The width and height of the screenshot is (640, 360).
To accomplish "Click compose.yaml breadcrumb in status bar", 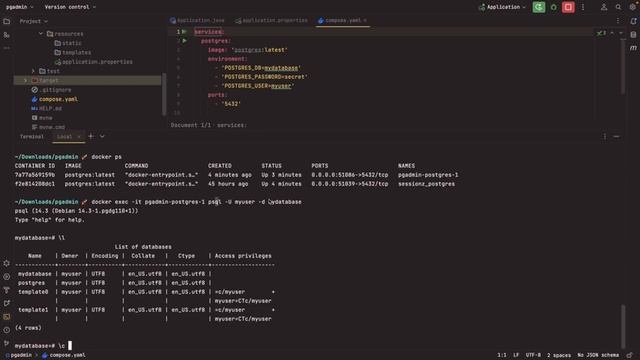I will (x=64, y=356).
